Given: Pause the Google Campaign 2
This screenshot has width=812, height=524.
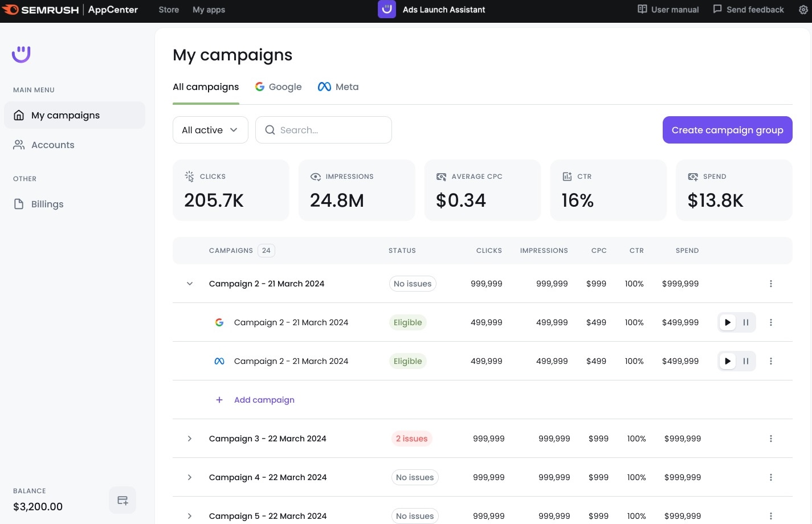Looking at the screenshot, I should pos(745,322).
